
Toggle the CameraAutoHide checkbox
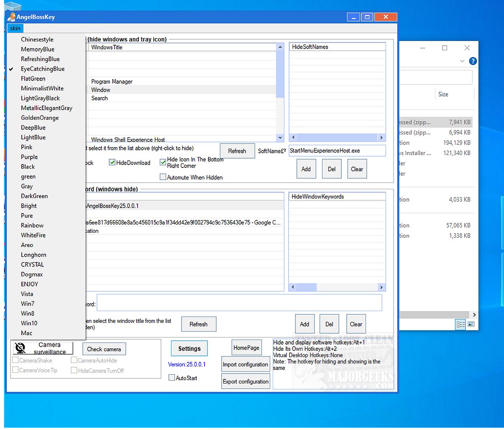pyautogui.click(x=74, y=360)
